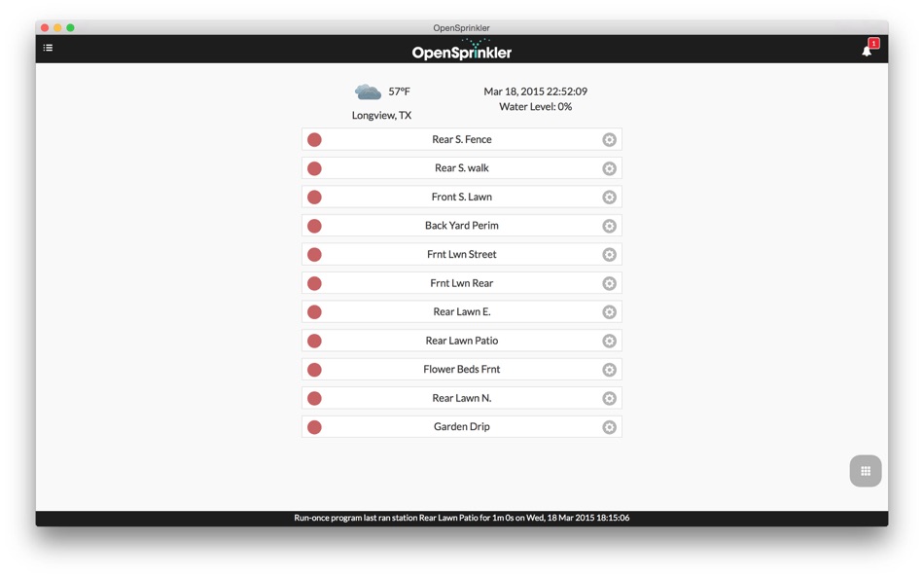The height and width of the screenshot is (578, 924).
Task: Minimize the OpenSprinkler window
Action: pyautogui.click(x=57, y=27)
